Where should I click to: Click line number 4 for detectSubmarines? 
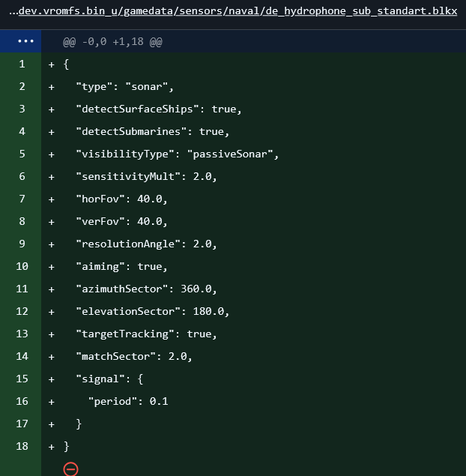click(x=21, y=131)
